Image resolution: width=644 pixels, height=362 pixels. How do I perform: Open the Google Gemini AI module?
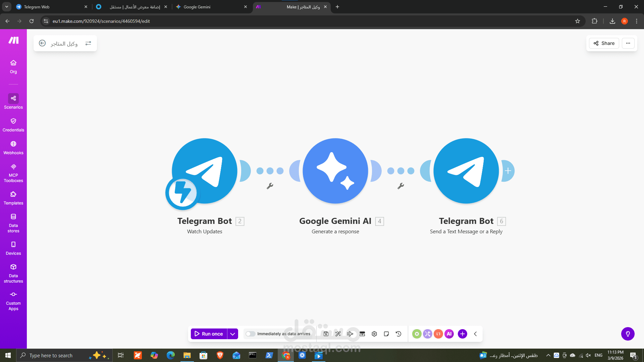click(335, 171)
